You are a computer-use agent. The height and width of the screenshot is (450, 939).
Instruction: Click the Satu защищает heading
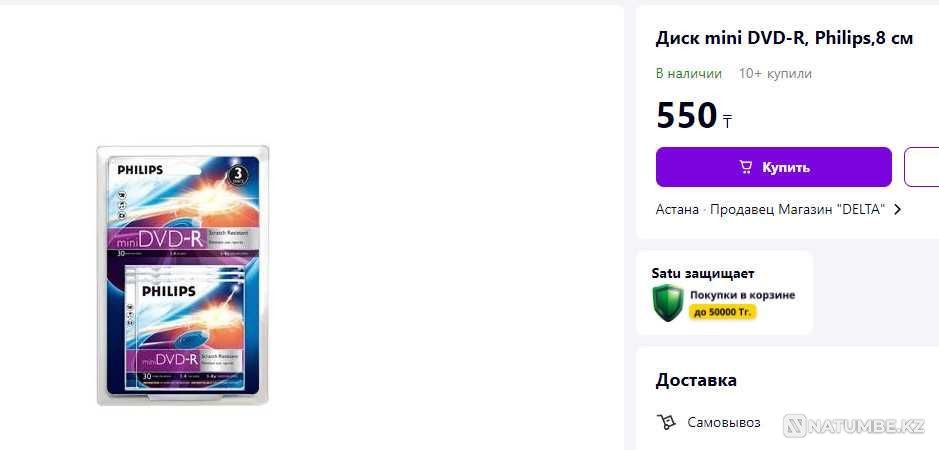pos(703,273)
